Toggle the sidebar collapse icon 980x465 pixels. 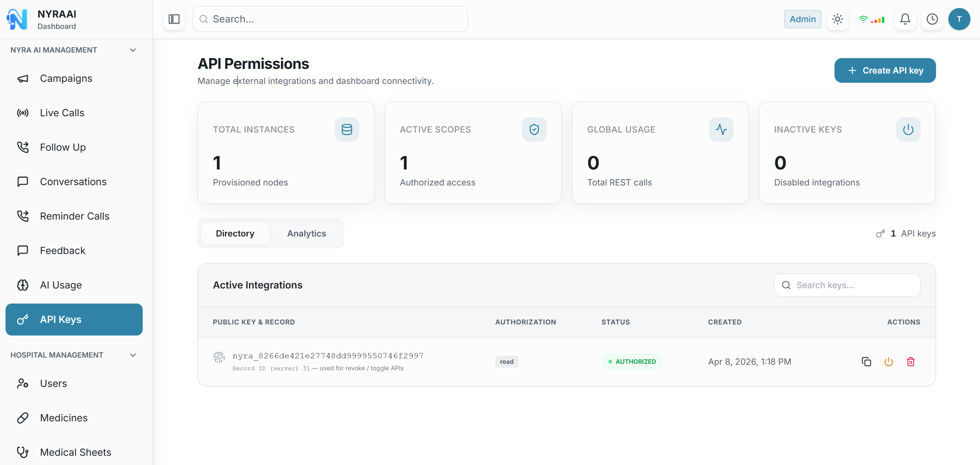click(x=173, y=19)
